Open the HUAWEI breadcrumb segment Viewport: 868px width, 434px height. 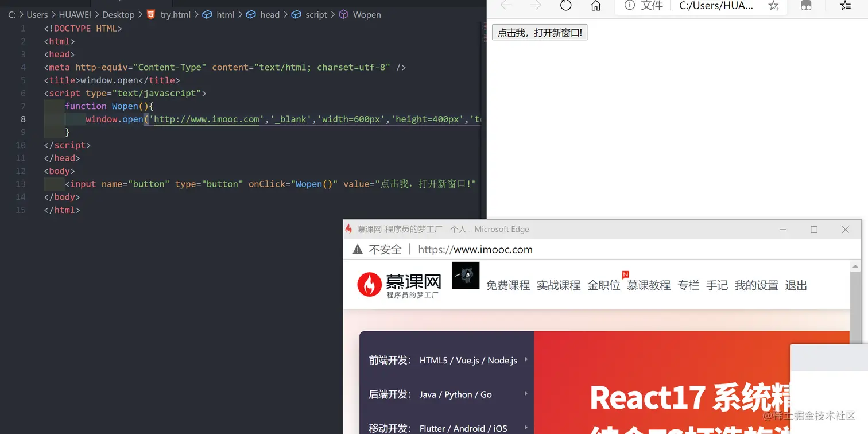[x=75, y=14]
